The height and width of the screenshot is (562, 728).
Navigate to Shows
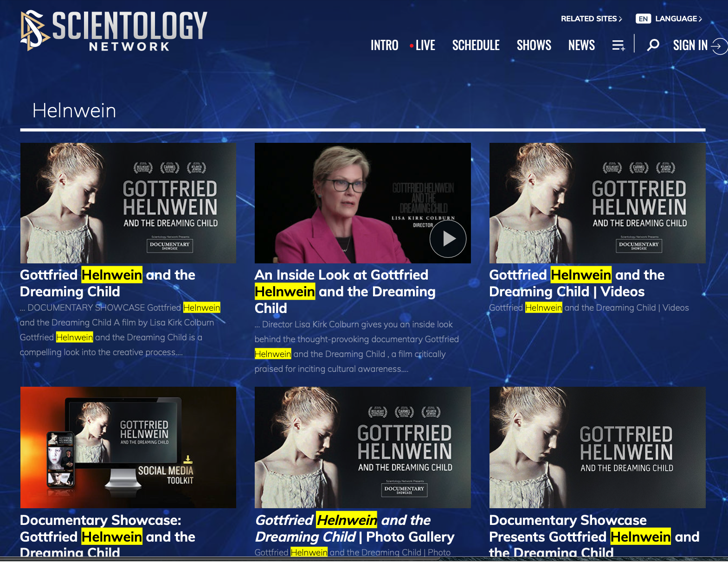tap(534, 45)
